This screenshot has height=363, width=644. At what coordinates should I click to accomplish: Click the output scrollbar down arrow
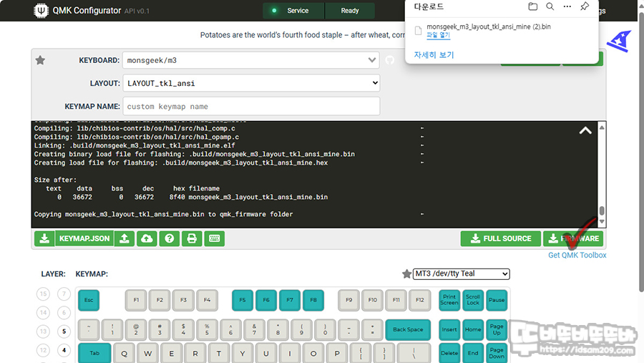pos(602,221)
